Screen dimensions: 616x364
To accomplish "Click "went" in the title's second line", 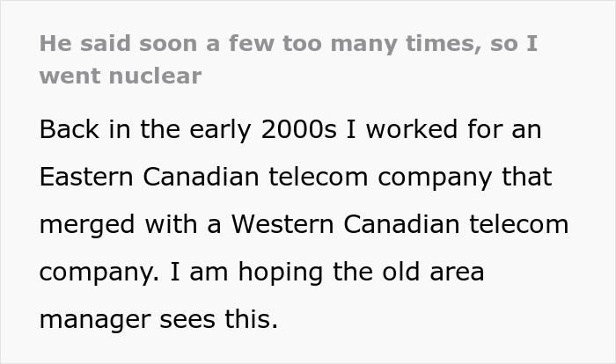I will [x=68, y=76].
